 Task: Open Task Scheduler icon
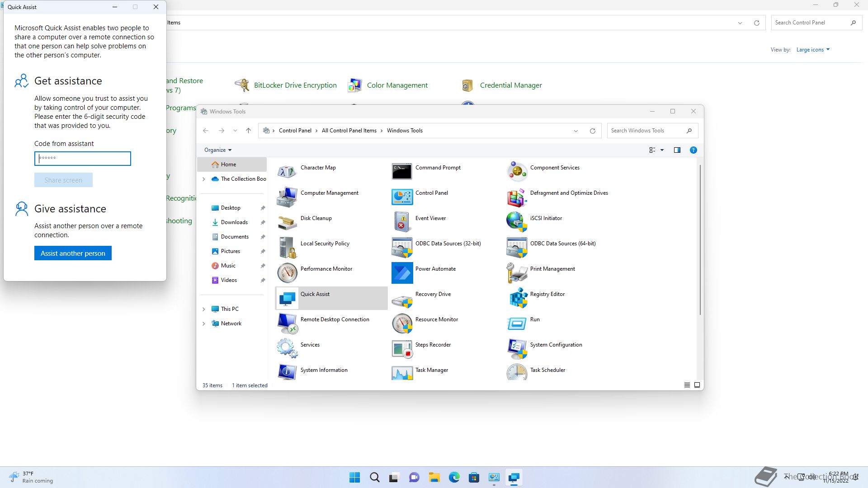pos(517,372)
